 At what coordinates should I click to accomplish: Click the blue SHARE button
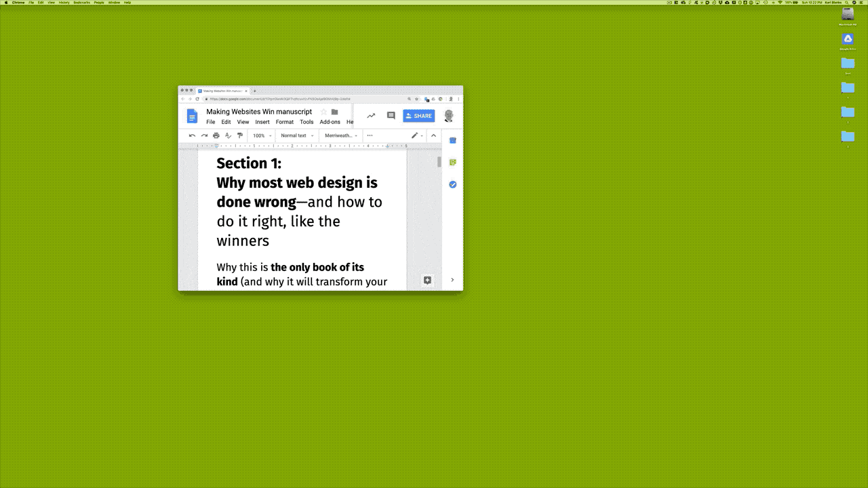click(418, 116)
